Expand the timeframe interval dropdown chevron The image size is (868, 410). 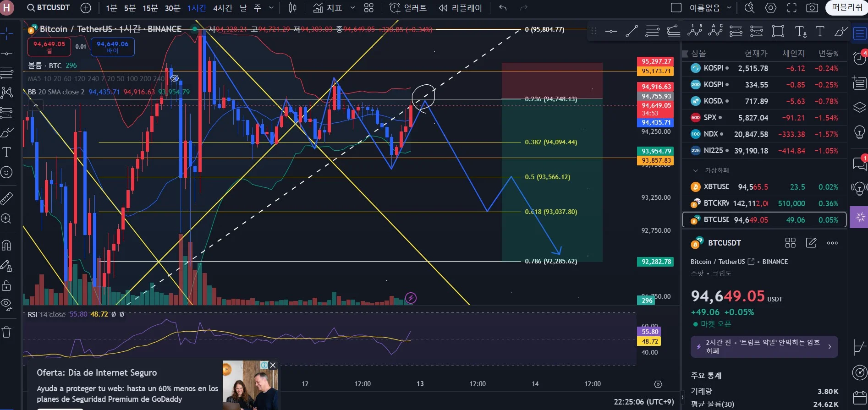271,8
